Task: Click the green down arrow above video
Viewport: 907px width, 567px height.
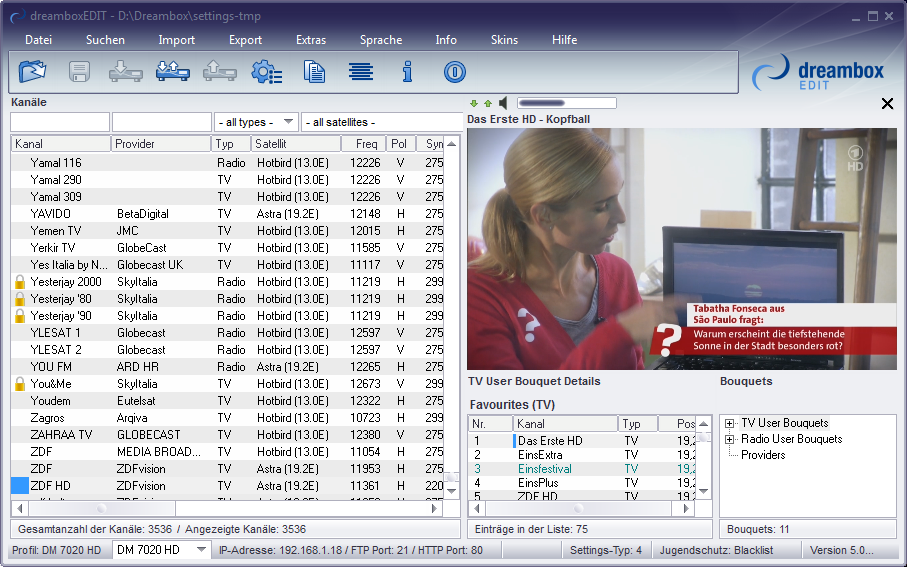Action: (474, 104)
